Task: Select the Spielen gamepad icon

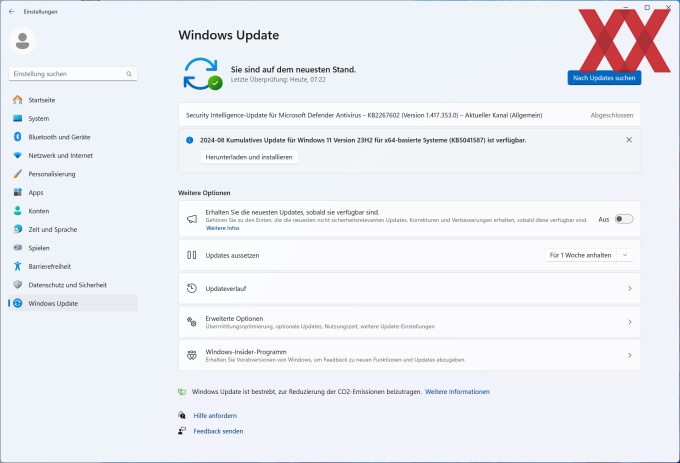Action: point(17,248)
